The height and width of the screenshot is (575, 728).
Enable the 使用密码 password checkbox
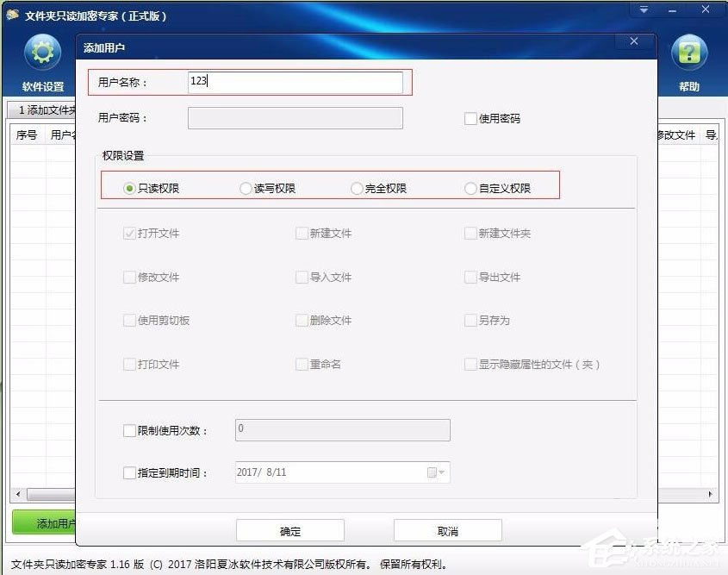tap(470, 118)
